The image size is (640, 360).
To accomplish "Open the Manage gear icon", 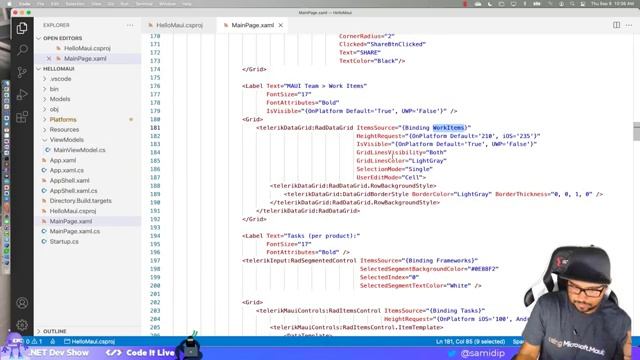I will (x=22, y=325).
